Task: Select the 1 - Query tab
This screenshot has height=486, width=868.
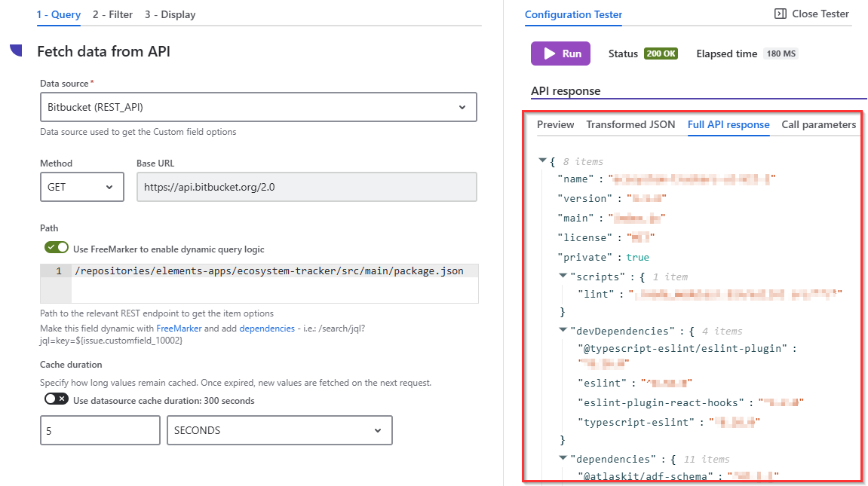Action: (59, 14)
